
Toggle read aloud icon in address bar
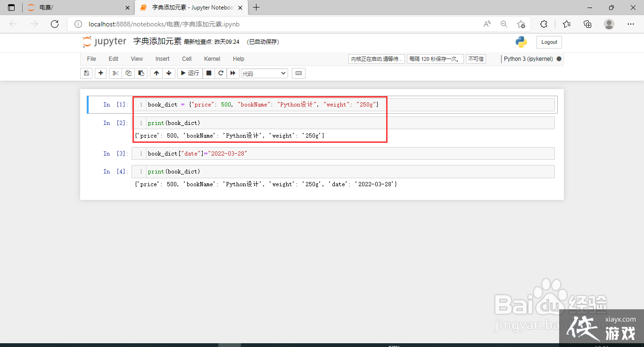pos(487,24)
